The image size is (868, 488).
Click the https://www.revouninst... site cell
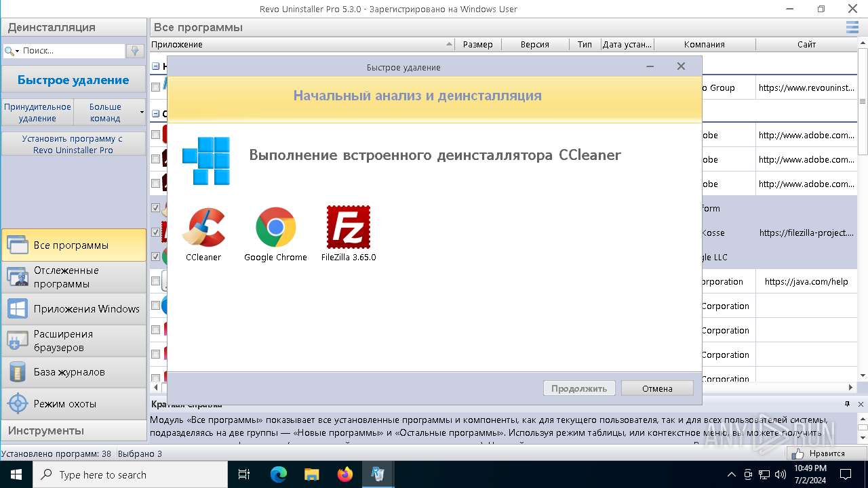(806, 87)
